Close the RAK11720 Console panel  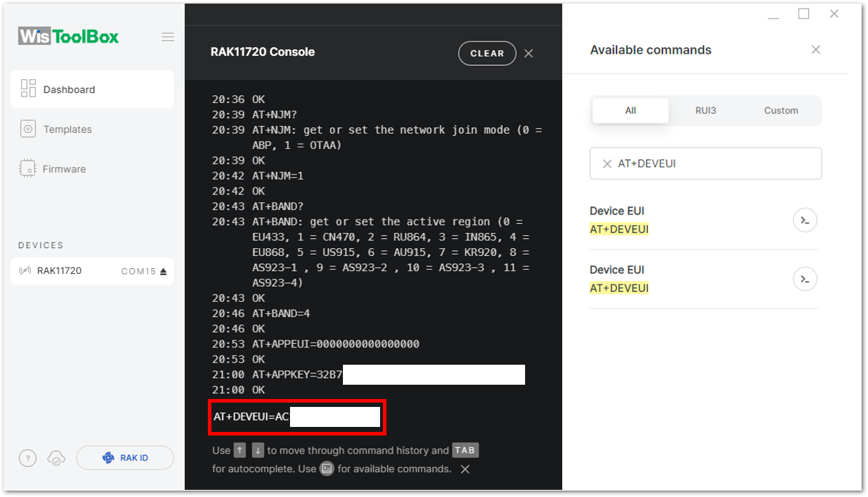point(529,53)
